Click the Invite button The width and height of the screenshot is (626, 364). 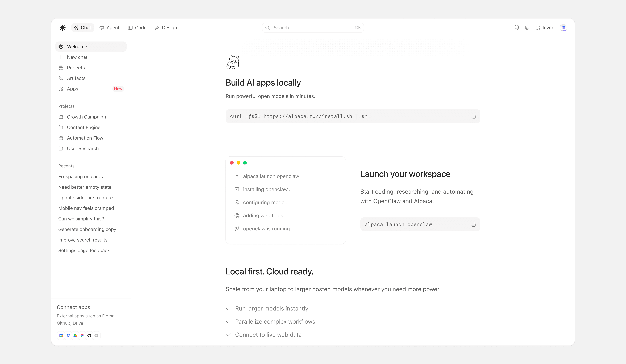pyautogui.click(x=545, y=28)
